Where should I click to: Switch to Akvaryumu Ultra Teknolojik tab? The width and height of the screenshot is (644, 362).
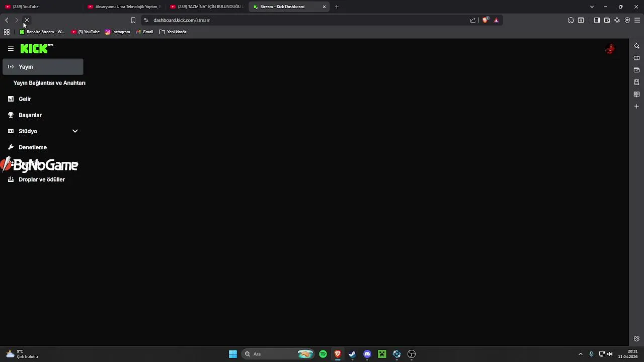point(124,7)
